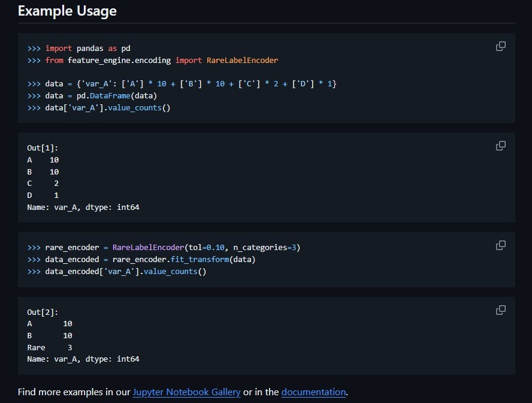
Task: Copy the rare_encoder code block
Action: click(501, 245)
